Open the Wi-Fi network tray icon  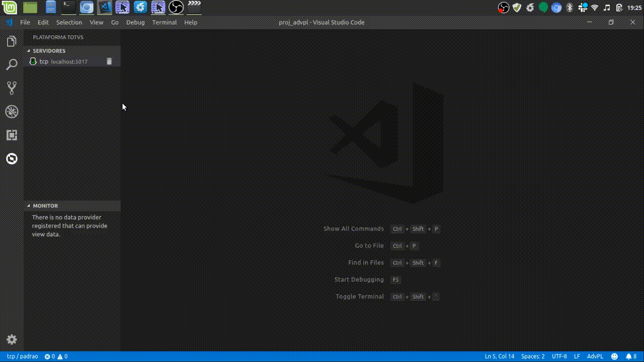click(595, 8)
